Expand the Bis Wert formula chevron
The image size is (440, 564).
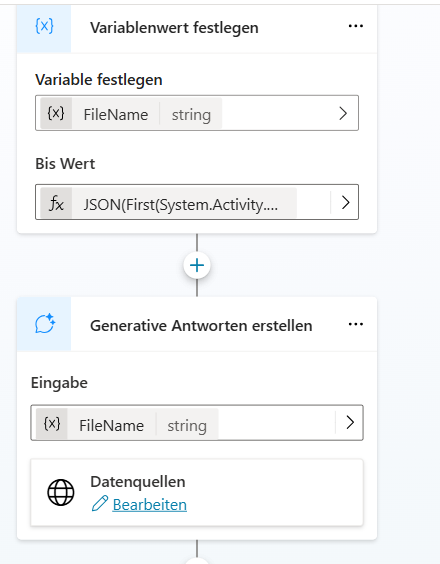pyautogui.click(x=345, y=203)
